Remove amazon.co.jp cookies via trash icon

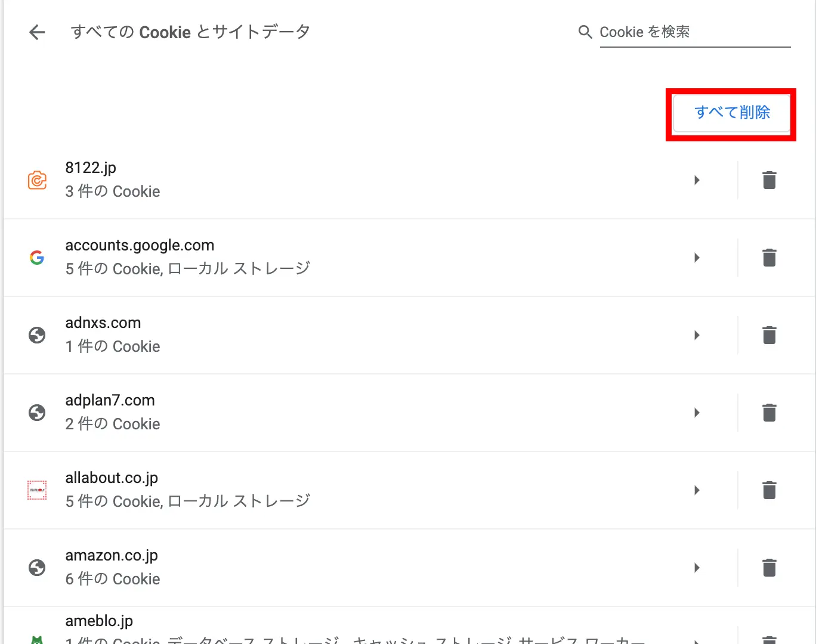769,568
